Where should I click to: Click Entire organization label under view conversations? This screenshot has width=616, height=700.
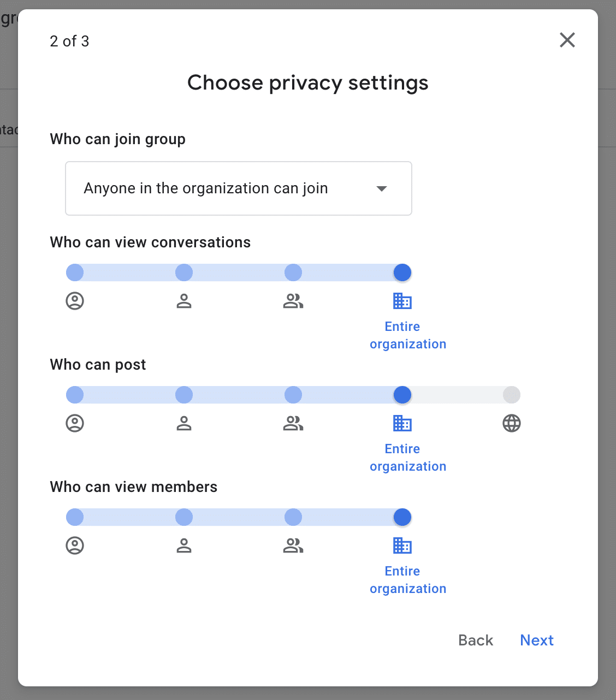tap(408, 335)
